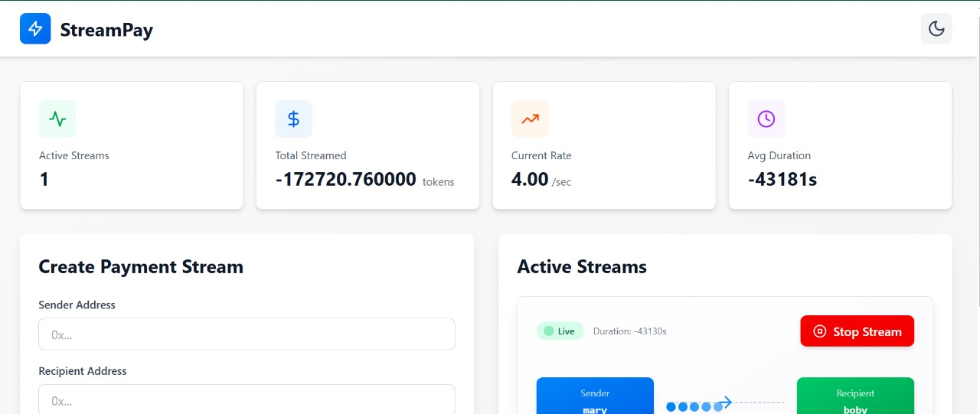The height and width of the screenshot is (414, 980).
Task: Select the green Recipient boby box
Action: [855, 396]
